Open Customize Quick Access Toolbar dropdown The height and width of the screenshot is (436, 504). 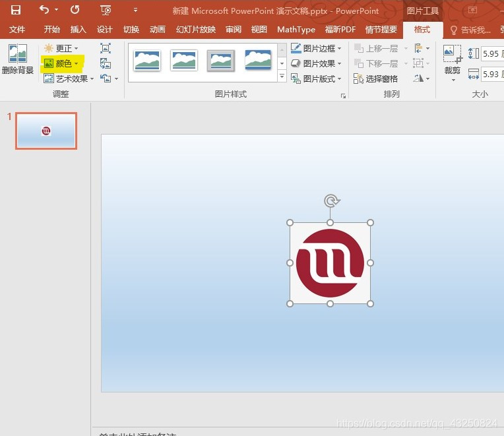click(x=135, y=10)
